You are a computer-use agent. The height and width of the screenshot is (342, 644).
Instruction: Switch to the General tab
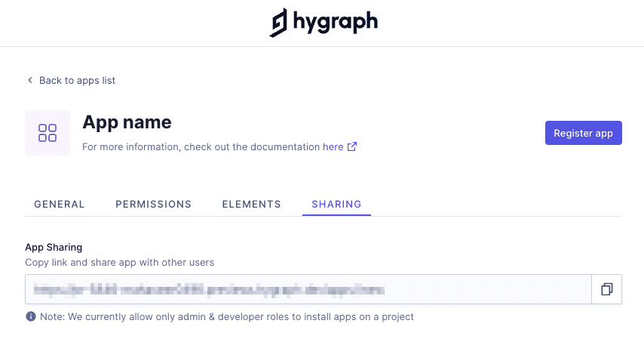point(60,204)
